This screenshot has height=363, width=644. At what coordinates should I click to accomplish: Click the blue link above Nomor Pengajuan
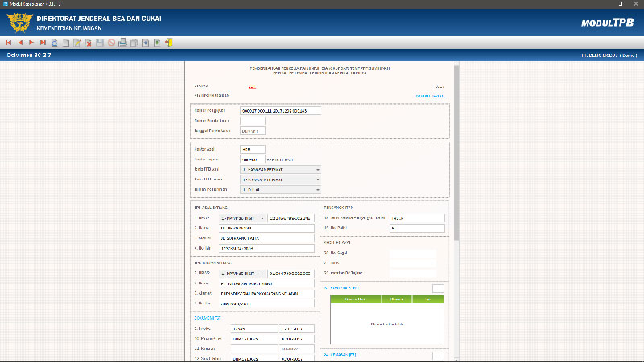pyautogui.click(x=430, y=96)
